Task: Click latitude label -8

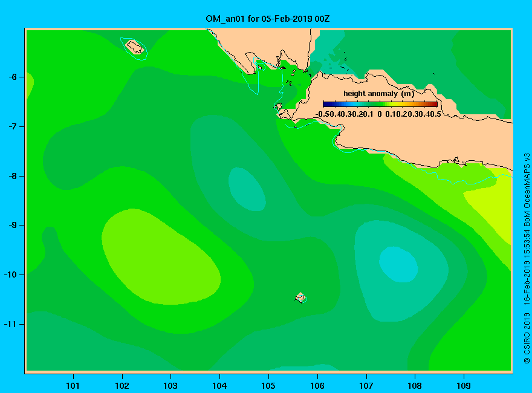Action: point(13,176)
